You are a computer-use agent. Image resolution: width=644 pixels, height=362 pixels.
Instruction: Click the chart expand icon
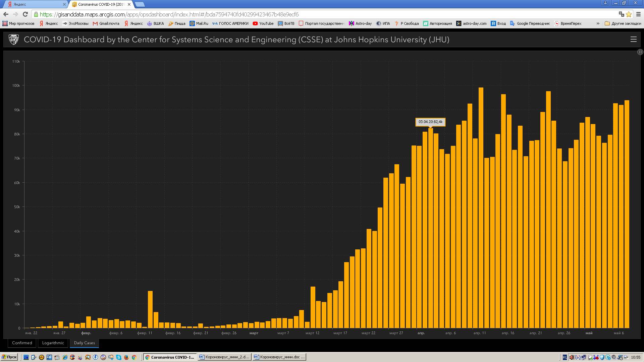640,52
